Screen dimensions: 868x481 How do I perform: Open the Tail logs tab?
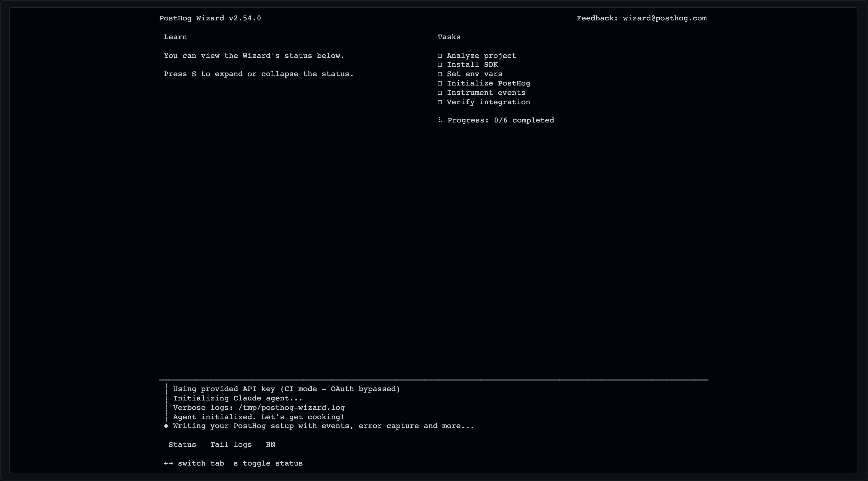click(x=231, y=445)
